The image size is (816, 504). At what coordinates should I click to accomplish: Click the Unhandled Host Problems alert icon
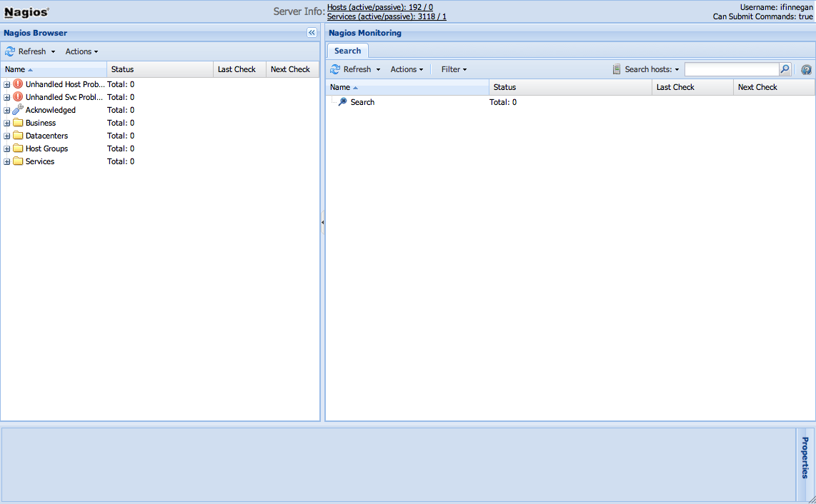18,84
